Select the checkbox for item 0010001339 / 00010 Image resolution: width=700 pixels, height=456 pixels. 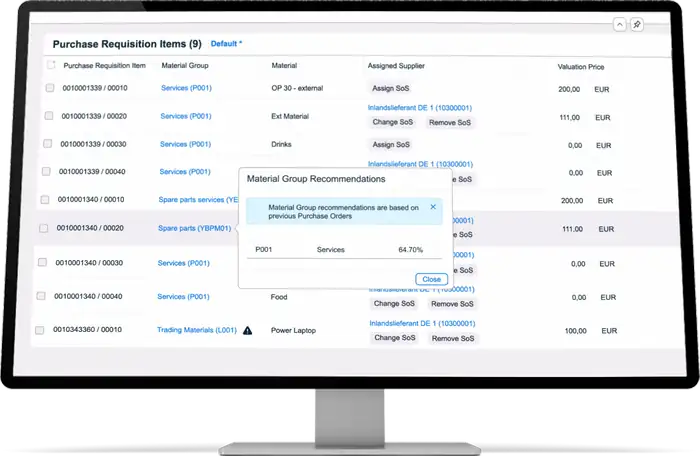pos(50,88)
